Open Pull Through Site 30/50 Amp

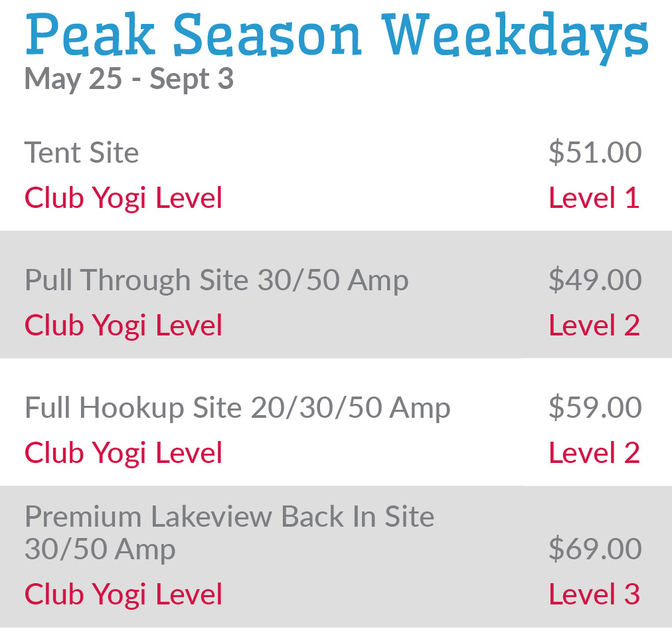tap(216, 280)
